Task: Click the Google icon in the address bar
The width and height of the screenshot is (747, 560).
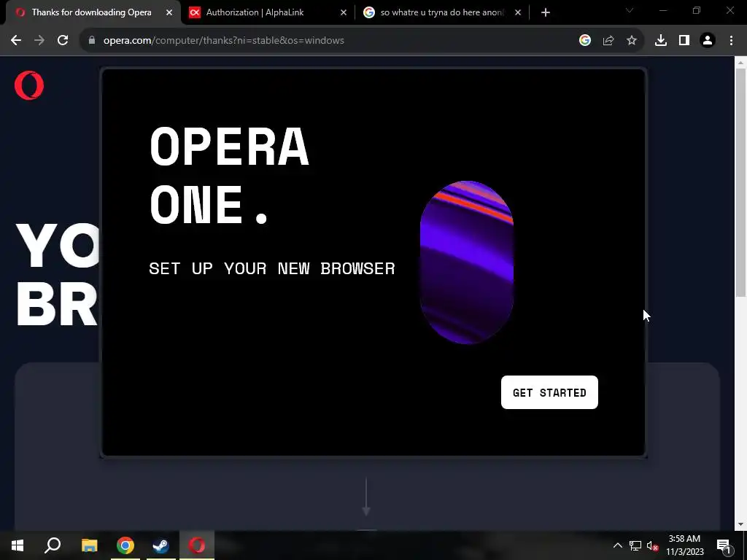Action: point(585,41)
